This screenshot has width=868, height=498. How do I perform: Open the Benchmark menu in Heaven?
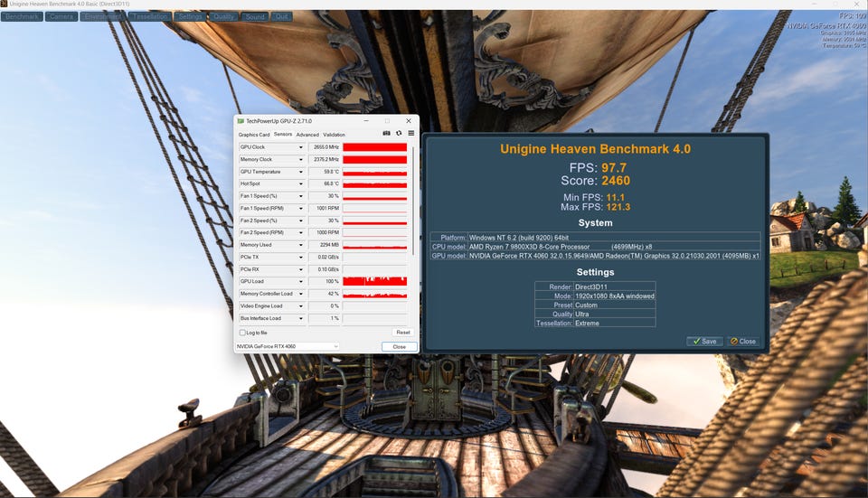22,16
